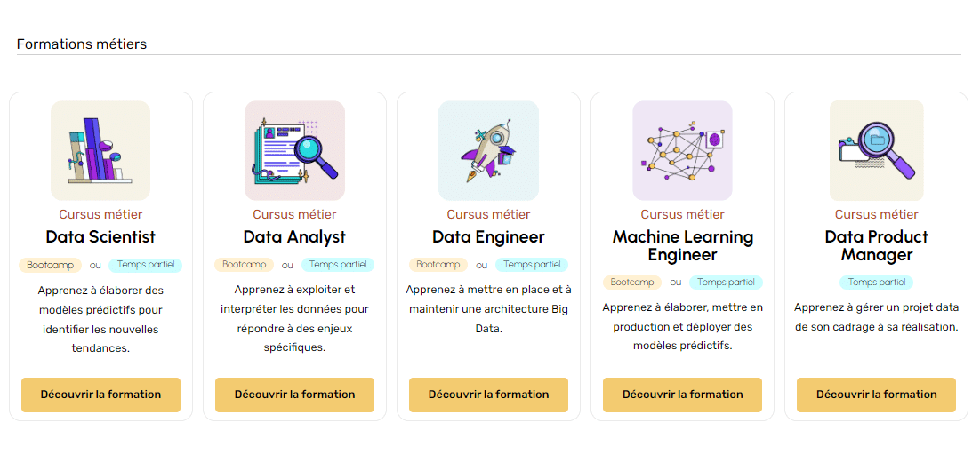Pick Bootcamp tag under Machine Learning Engineer
The image size is (980, 455).
(x=632, y=283)
